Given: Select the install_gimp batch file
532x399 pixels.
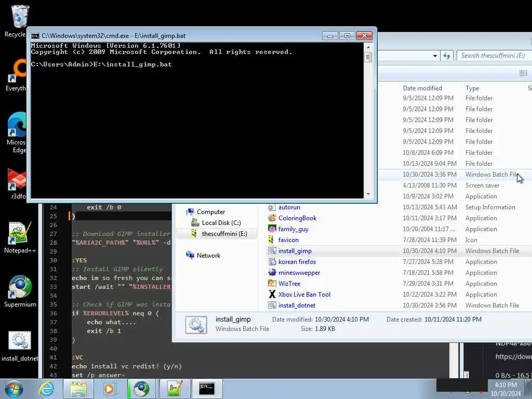Looking at the screenshot, I should point(295,251).
